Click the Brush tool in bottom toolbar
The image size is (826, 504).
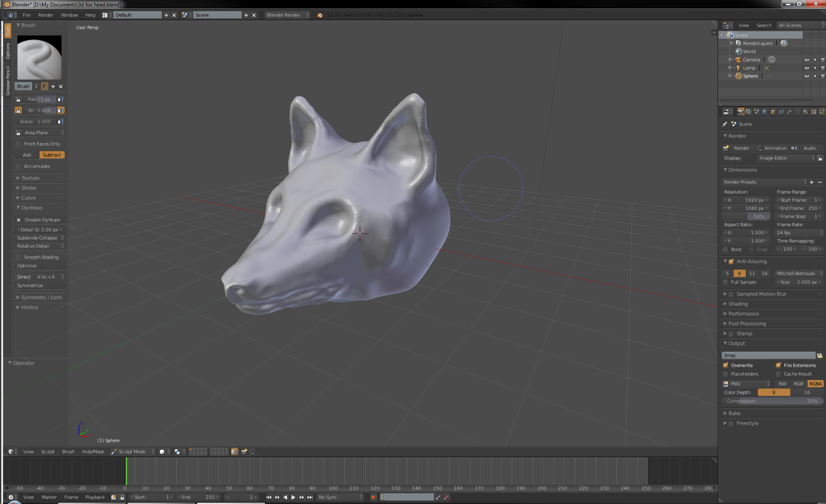(x=68, y=452)
